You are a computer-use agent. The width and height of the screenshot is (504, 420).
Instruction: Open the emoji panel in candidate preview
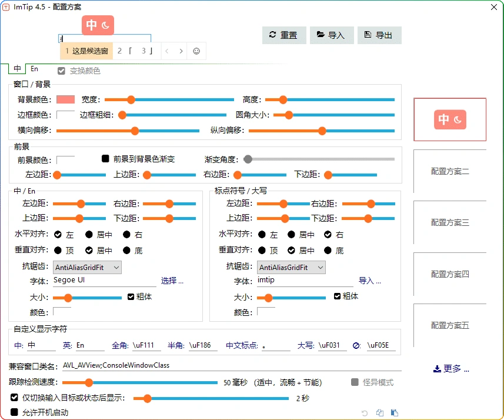click(x=196, y=51)
